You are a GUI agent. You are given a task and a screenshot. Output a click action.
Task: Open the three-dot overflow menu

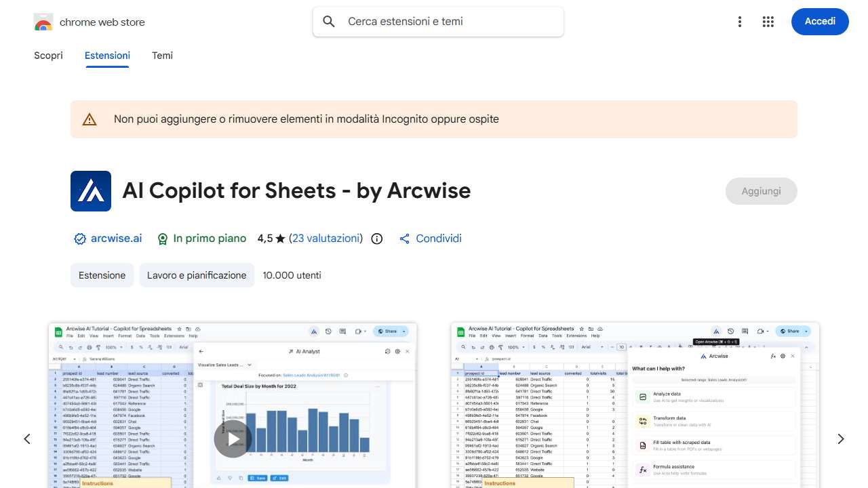[x=740, y=22]
